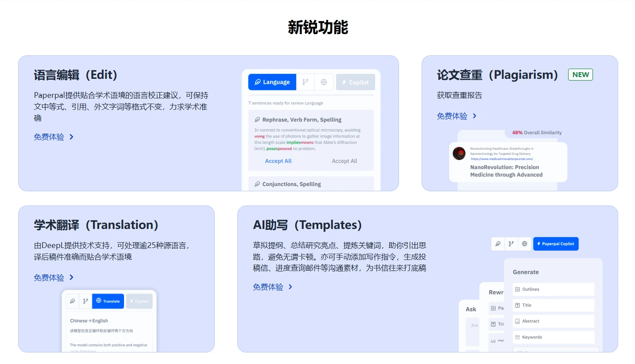Choose Title in the Generate list
Image resolution: width=635 pixels, height=364 pixels.
tap(554, 305)
